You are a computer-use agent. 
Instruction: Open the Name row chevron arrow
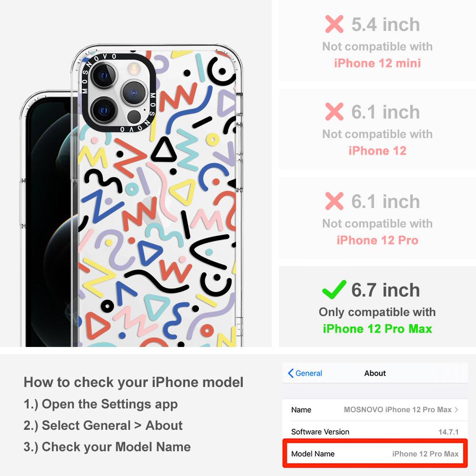point(456,409)
